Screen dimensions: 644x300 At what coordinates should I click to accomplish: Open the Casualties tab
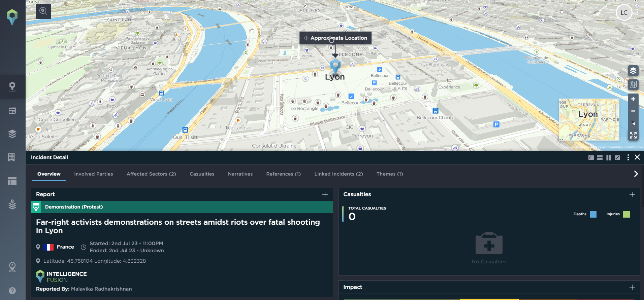coord(202,174)
